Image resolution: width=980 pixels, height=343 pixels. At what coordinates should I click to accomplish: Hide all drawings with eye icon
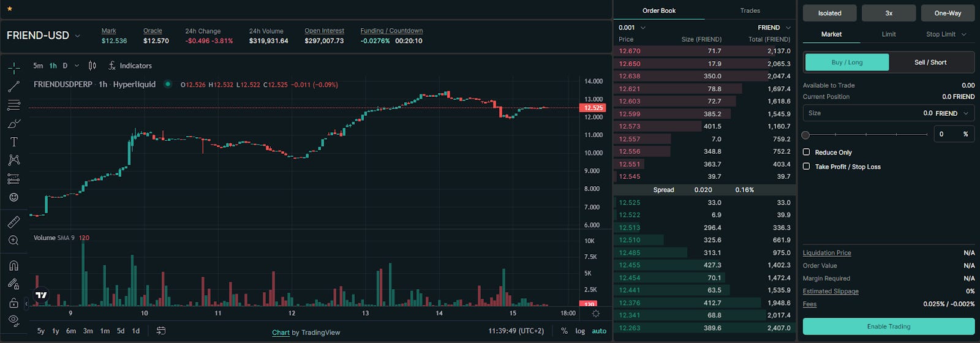coord(13,320)
